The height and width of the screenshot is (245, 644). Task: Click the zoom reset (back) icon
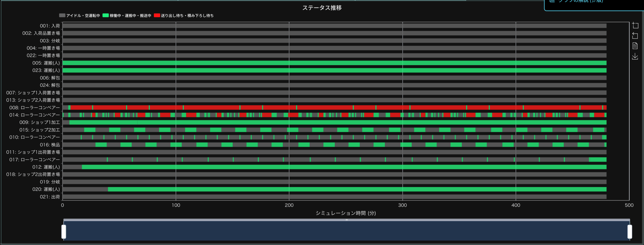click(x=635, y=36)
